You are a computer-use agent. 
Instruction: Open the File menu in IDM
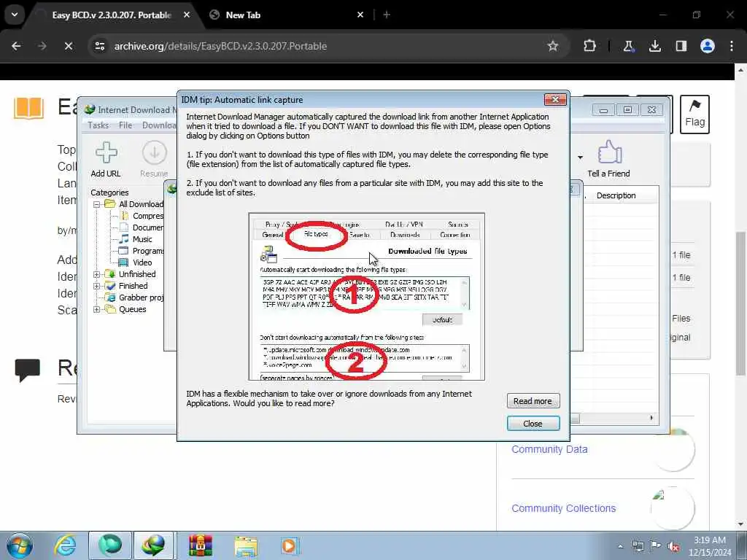pyautogui.click(x=125, y=125)
